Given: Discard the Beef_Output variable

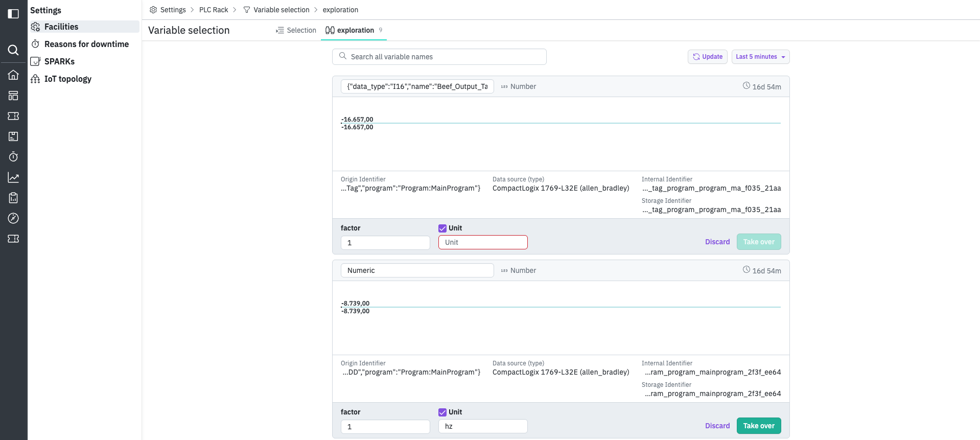Looking at the screenshot, I should pyautogui.click(x=717, y=242).
